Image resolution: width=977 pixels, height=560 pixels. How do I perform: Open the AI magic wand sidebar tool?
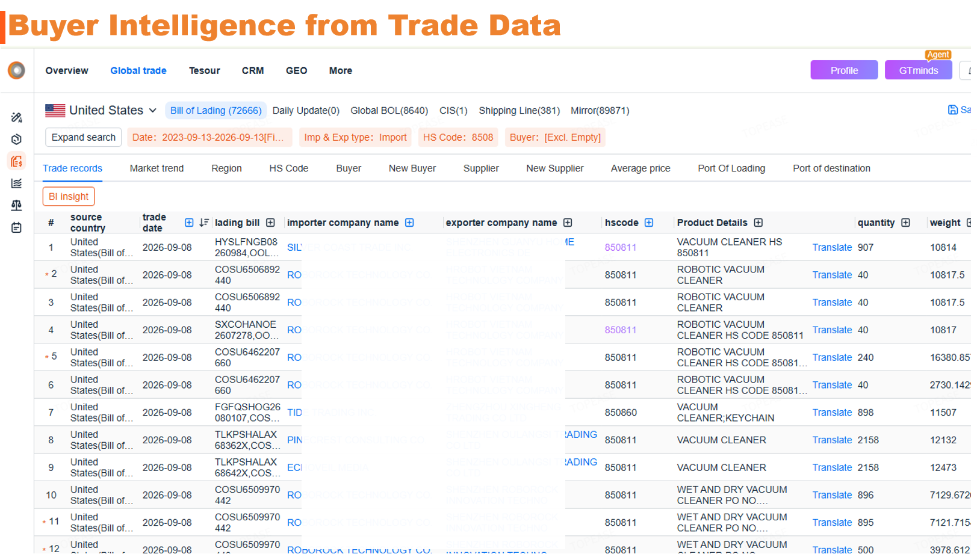pos(16,117)
